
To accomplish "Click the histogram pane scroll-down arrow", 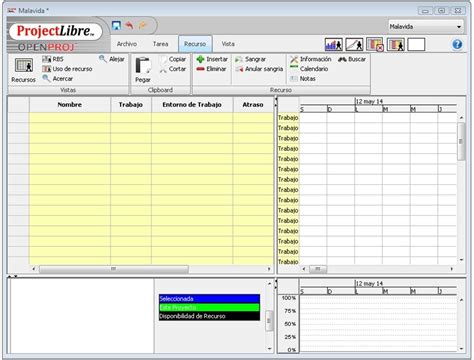I will point(461,349).
